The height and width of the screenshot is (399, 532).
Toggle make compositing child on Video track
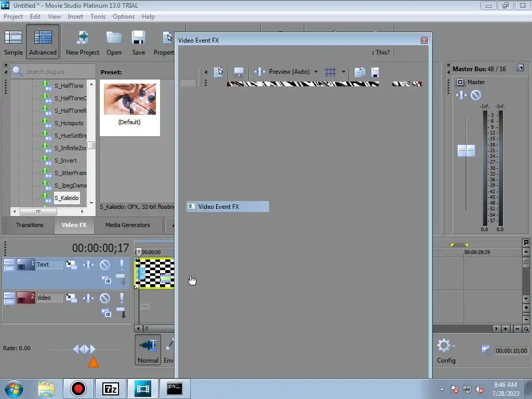tap(121, 313)
